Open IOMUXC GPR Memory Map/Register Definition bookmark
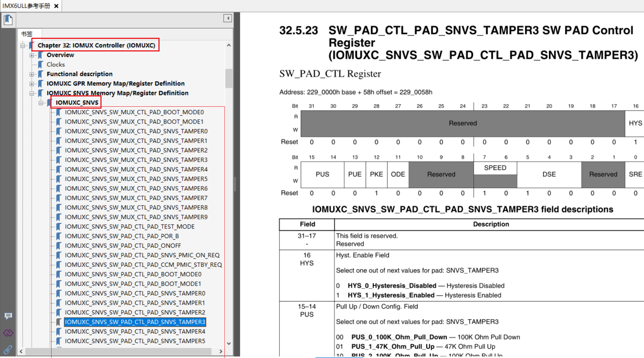 tap(116, 83)
